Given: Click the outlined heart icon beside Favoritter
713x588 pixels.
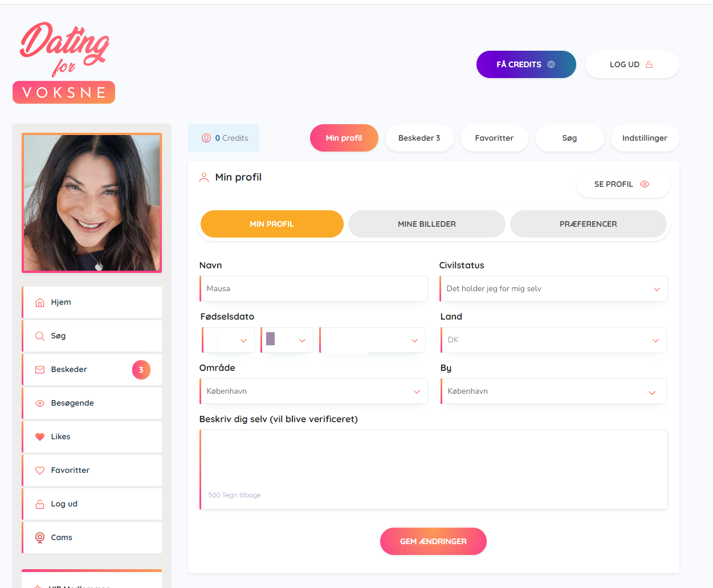Looking at the screenshot, I should click(x=40, y=471).
